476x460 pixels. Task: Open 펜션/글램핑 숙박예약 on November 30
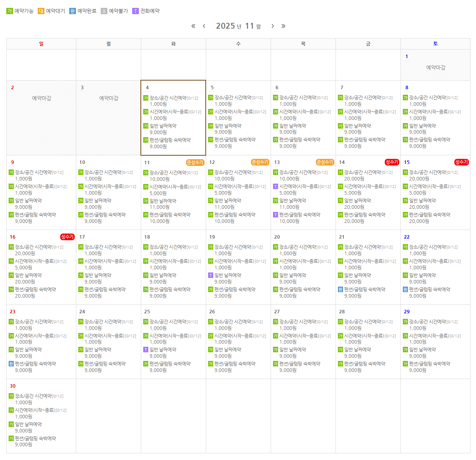[x=35, y=438]
